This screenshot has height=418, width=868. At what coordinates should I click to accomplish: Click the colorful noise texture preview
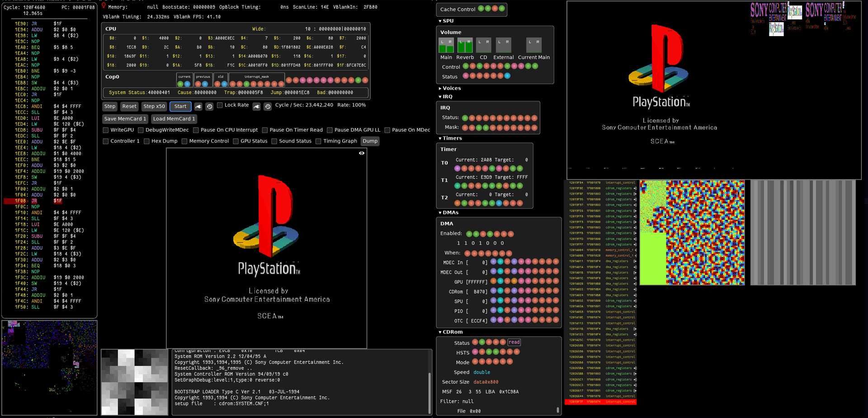click(x=692, y=233)
